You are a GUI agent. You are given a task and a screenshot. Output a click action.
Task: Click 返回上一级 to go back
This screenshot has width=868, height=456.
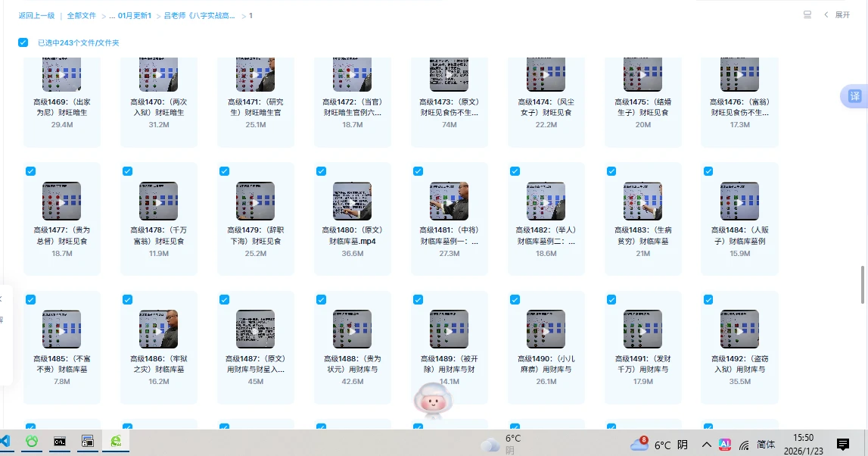pos(36,15)
